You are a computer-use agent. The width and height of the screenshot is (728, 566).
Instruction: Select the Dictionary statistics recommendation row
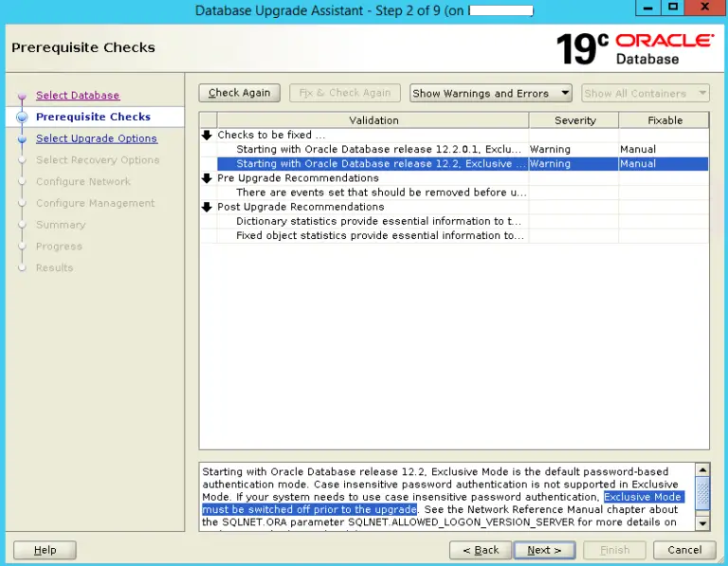380,221
